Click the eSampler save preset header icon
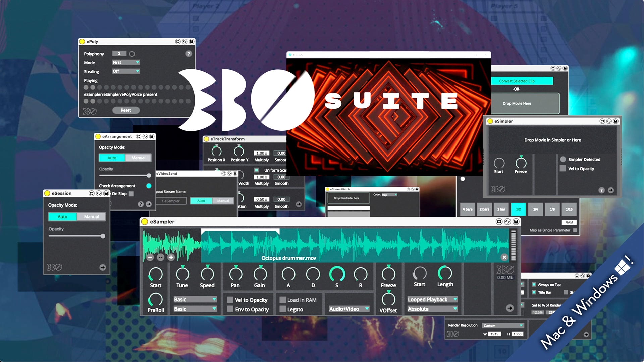644x362 pixels. 516,222
